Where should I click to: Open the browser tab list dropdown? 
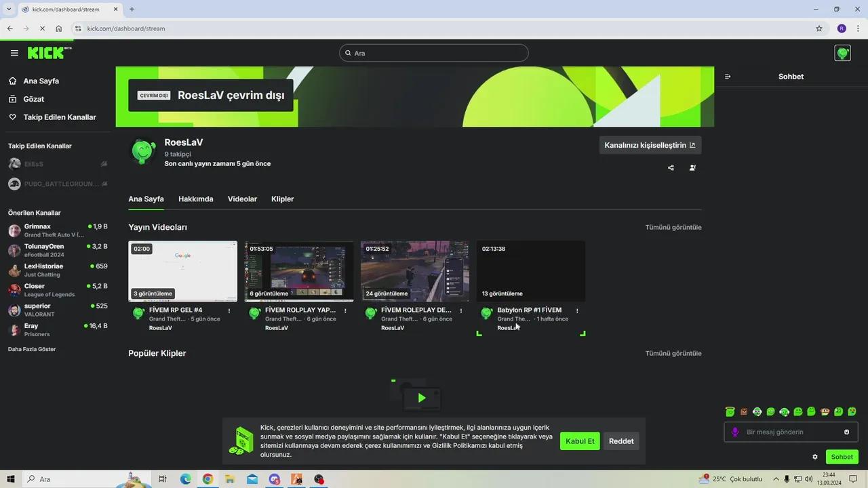9,9
